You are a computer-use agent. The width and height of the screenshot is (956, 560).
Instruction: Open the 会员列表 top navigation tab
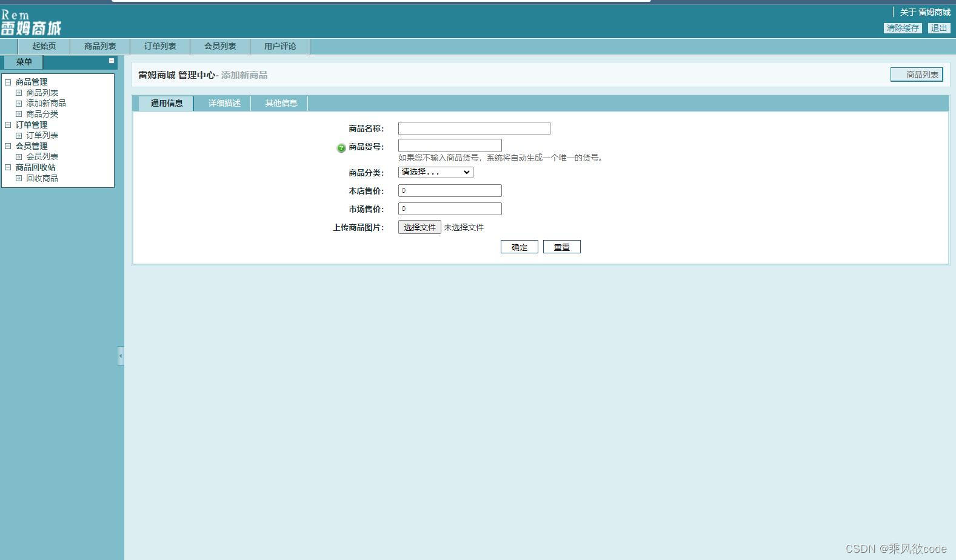(x=220, y=47)
